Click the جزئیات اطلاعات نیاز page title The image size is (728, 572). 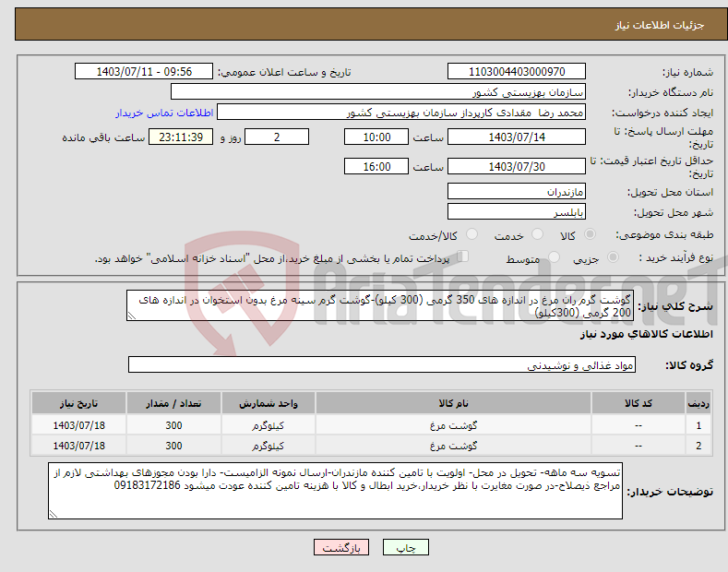660,25
